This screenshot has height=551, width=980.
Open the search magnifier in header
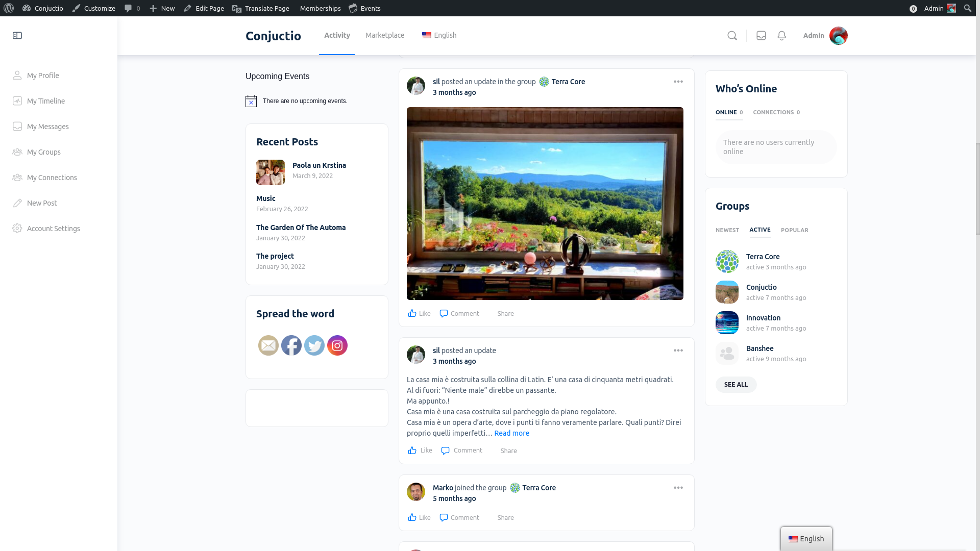click(732, 36)
